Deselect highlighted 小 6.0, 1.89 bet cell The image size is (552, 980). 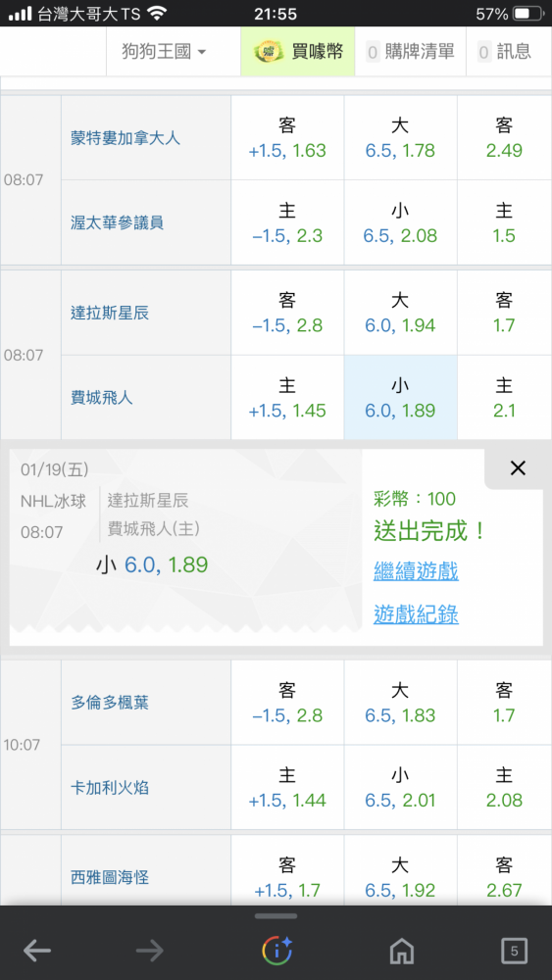[400, 398]
